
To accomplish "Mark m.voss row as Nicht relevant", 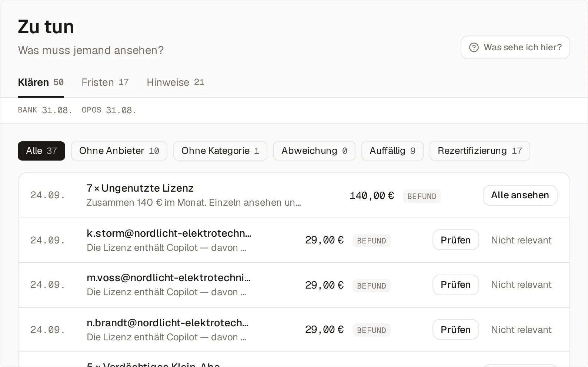I will [521, 284].
